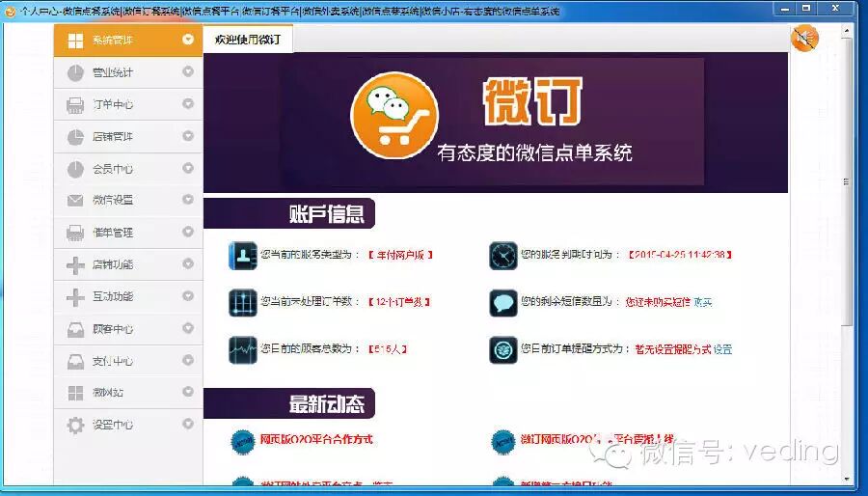Open the 微订网页版O2O news link
Viewport: 868px width, 496px height.
597,439
